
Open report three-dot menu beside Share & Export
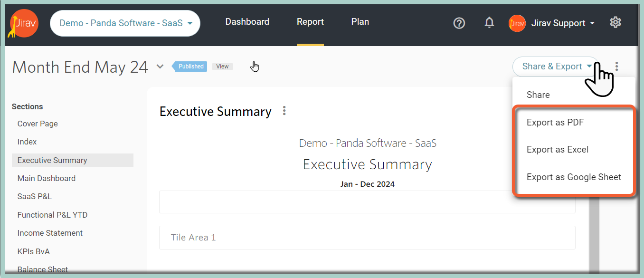point(616,67)
